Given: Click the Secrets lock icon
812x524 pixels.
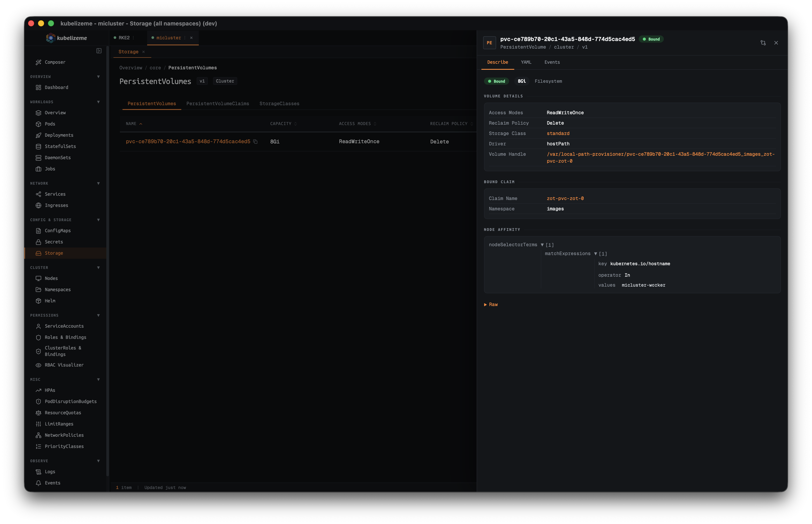Looking at the screenshot, I should click(38, 242).
